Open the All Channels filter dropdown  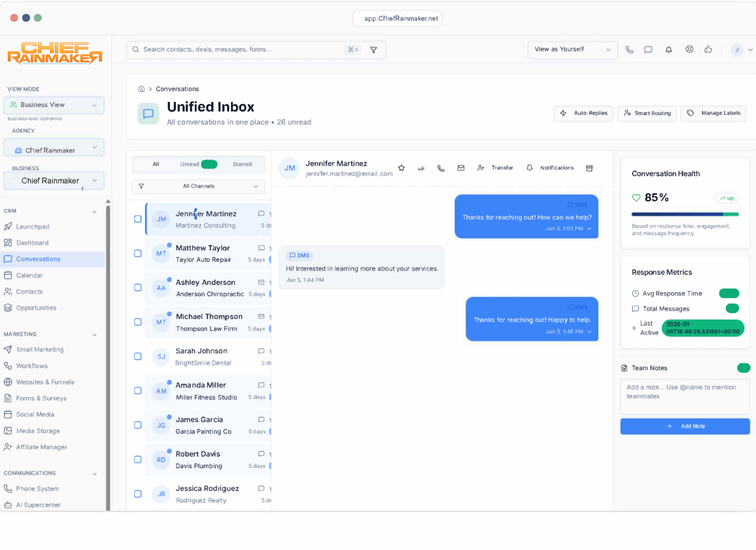coord(198,187)
